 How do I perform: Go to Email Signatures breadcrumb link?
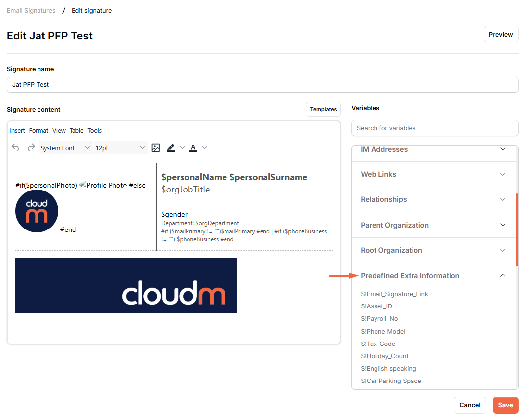pos(31,11)
